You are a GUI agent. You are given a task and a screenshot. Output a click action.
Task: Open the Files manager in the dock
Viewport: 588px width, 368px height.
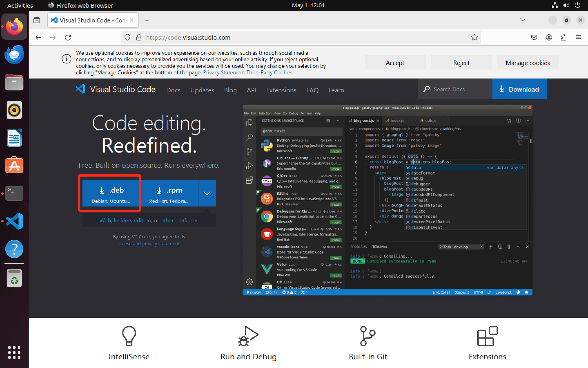point(14,82)
